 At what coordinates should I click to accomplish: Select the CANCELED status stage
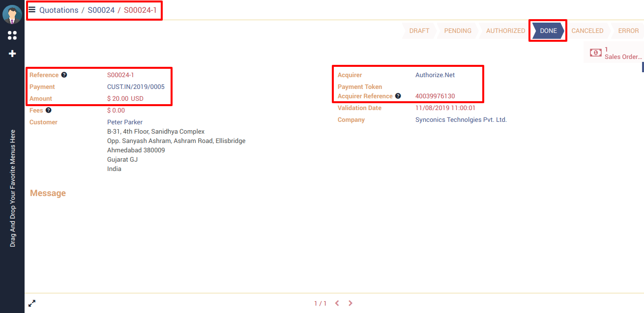coord(587,30)
